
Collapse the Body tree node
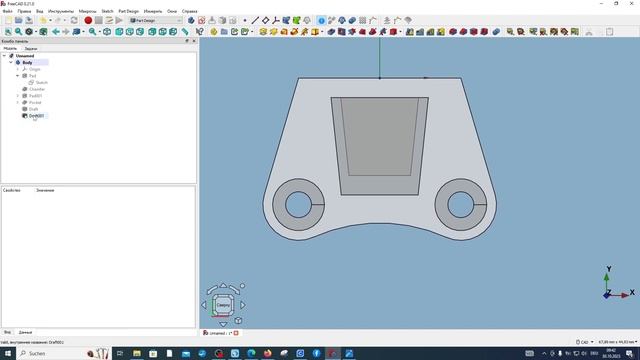click(x=11, y=62)
